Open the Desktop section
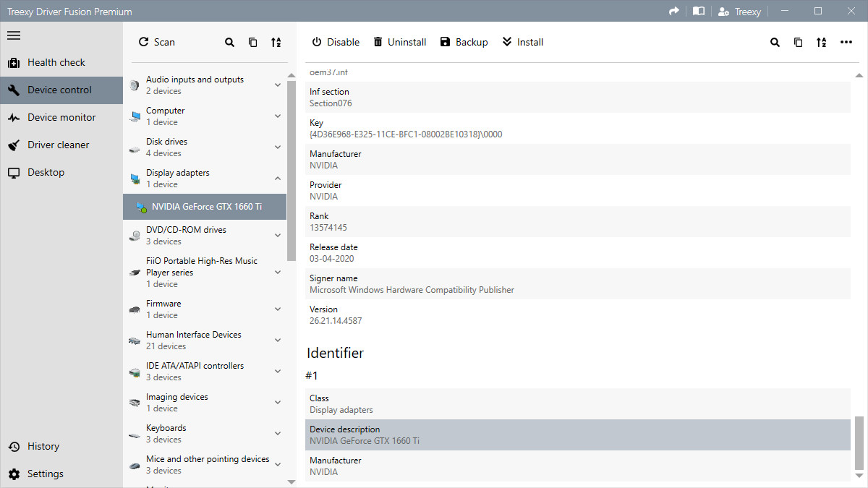The height and width of the screenshot is (488, 868). pyautogui.click(x=44, y=172)
